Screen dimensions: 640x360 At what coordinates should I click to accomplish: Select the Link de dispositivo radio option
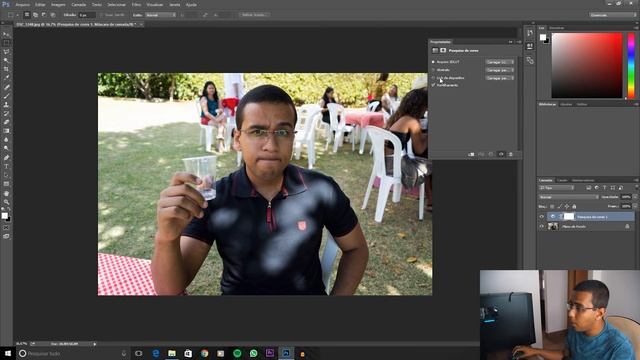433,78
